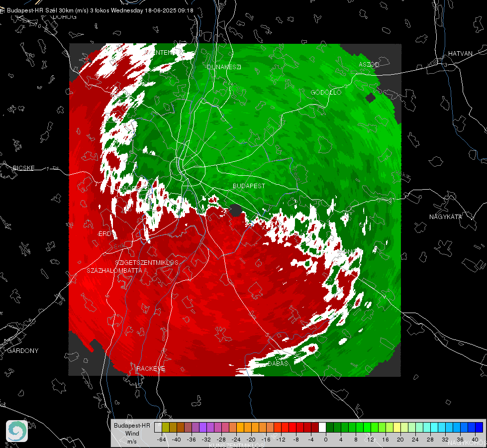The height and width of the screenshot is (448, 487).
Task: Click the DABAS town label
Action: click(x=278, y=363)
